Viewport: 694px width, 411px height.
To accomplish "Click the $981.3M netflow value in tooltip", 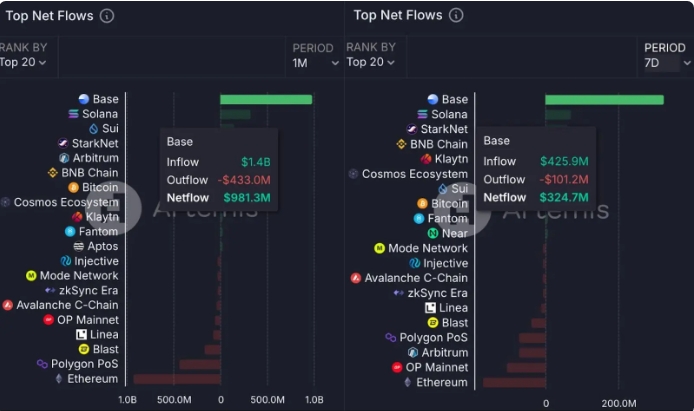I will 247,198.
